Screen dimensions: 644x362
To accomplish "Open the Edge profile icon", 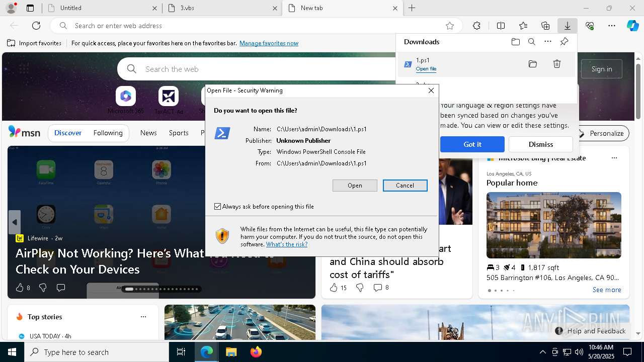I will pyautogui.click(x=11, y=8).
